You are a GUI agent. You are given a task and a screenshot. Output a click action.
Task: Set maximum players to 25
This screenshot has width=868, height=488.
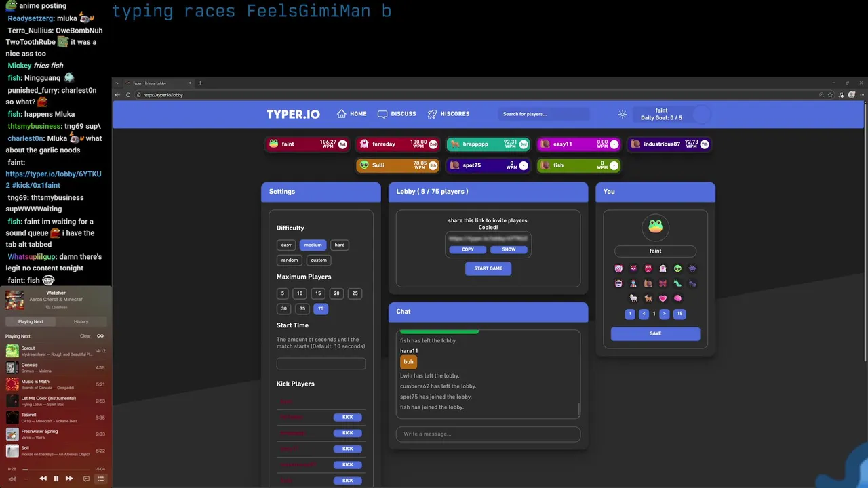point(355,293)
